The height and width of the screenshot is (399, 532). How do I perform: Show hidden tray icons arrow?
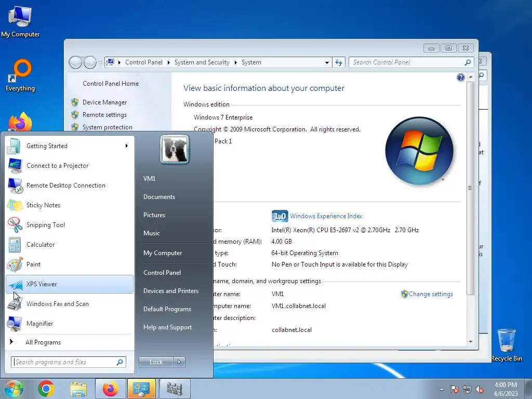pyautogui.click(x=442, y=389)
